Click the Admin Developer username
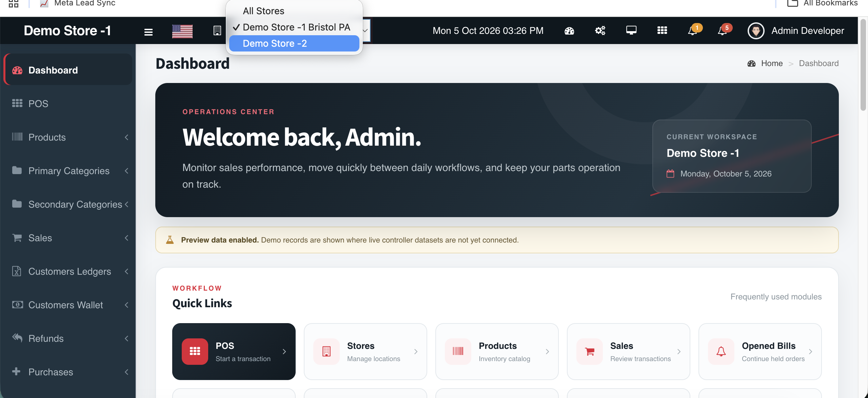This screenshot has height=398, width=868. coord(808,31)
